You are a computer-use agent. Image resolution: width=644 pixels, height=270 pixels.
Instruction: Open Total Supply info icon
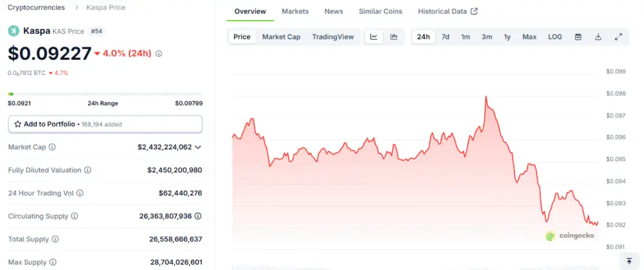[55, 239]
